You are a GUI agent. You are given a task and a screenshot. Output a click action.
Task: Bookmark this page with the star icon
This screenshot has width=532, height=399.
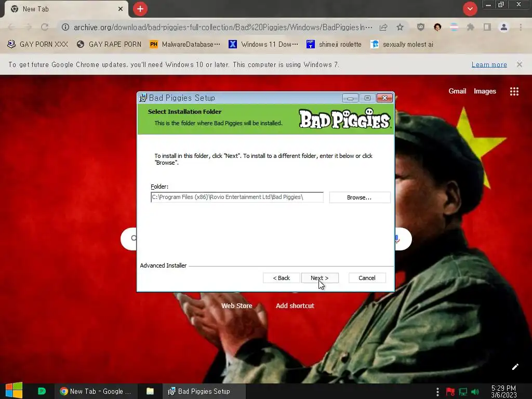click(400, 27)
